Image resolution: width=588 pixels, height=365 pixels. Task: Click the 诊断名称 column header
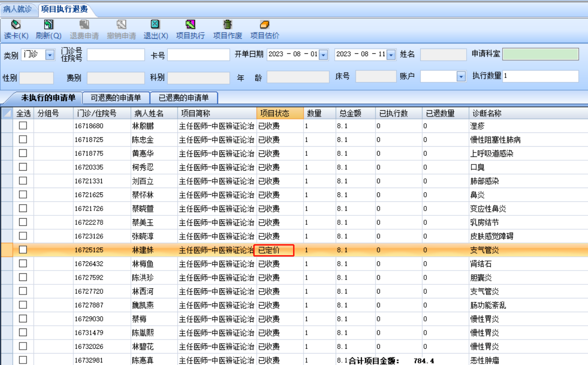[x=528, y=113]
